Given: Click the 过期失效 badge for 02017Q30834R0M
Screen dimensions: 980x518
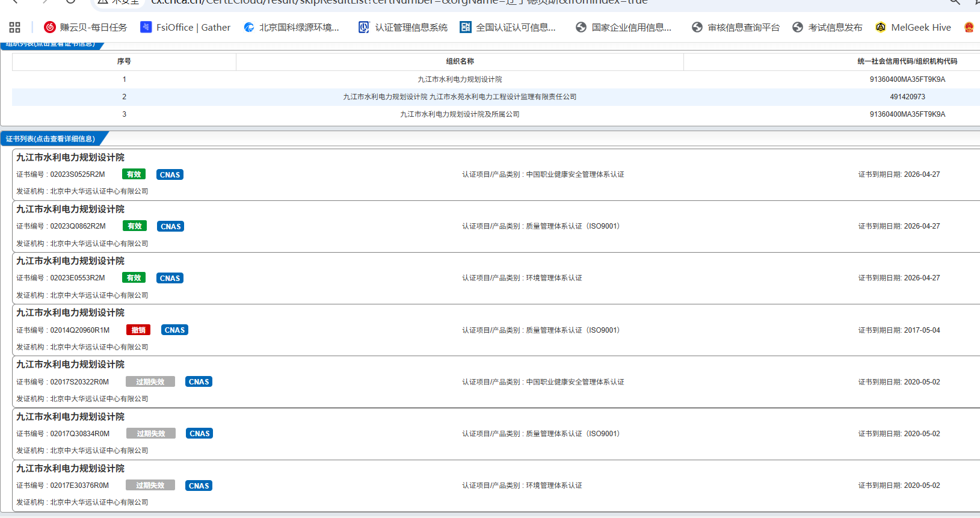Looking at the screenshot, I should pyautogui.click(x=151, y=433).
